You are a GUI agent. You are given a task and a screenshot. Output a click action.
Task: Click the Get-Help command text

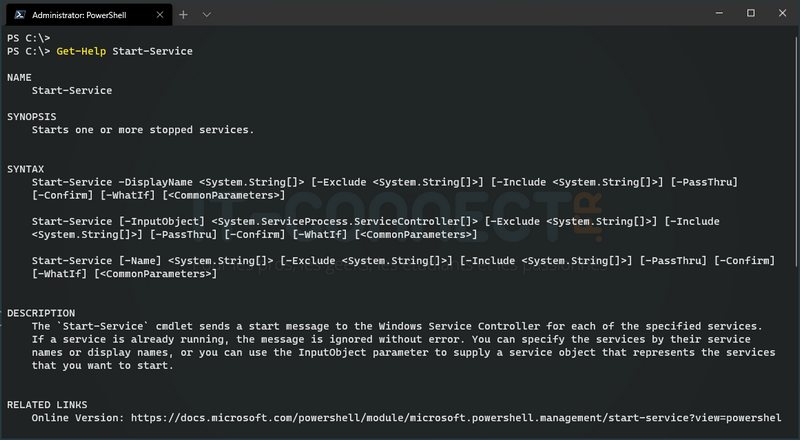[x=82, y=51]
